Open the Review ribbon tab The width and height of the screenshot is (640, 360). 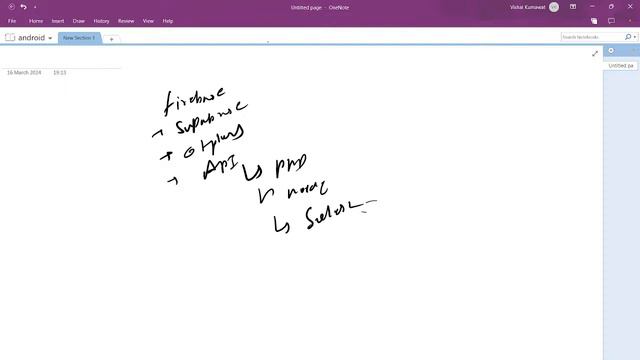coord(126,21)
